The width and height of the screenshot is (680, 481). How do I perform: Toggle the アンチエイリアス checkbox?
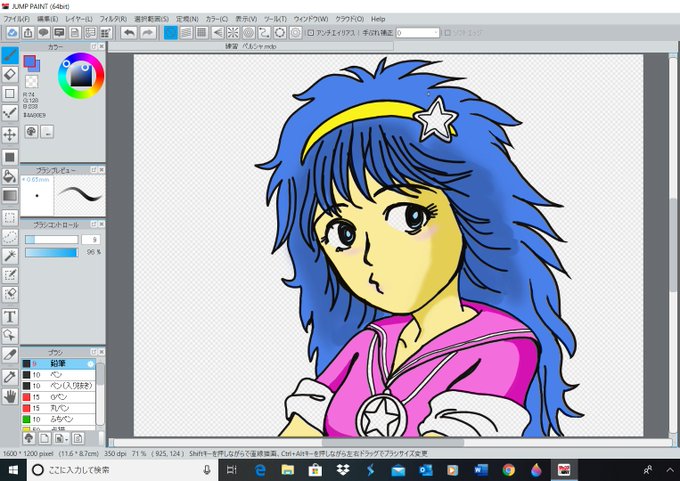pos(311,33)
